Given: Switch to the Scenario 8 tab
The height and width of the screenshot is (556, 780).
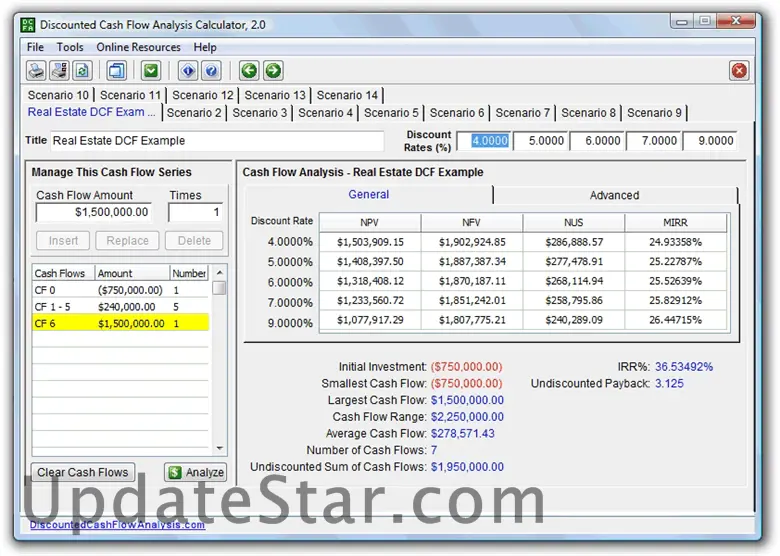Looking at the screenshot, I should click(x=588, y=113).
